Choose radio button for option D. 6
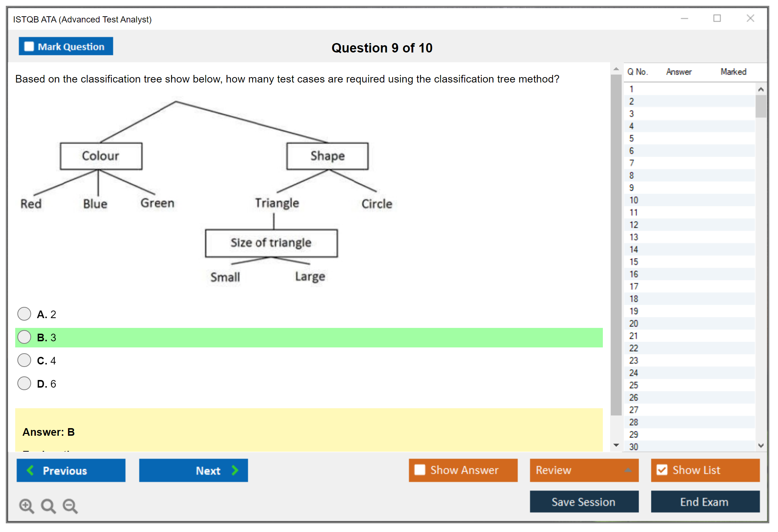The image size is (778, 532). tap(24, 383)
